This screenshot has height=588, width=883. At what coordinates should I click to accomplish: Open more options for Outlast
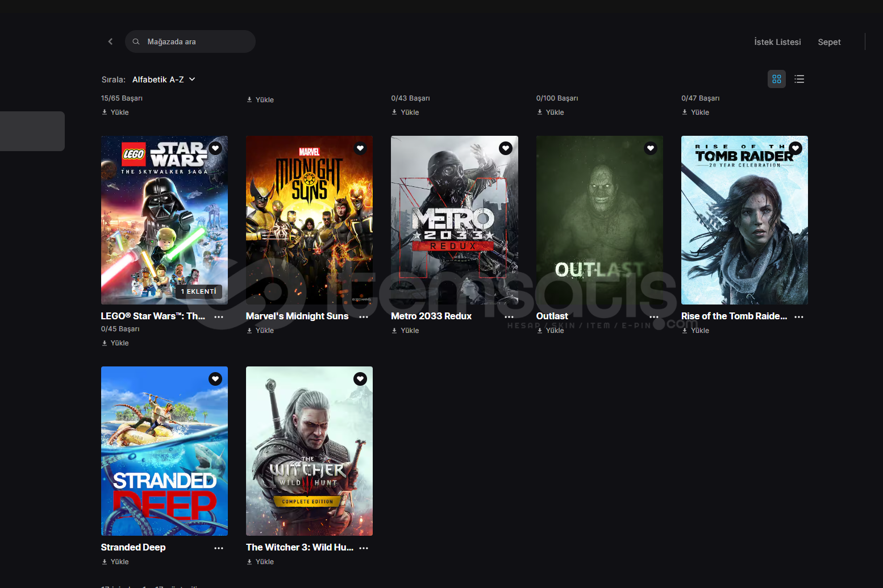point(654,317)
